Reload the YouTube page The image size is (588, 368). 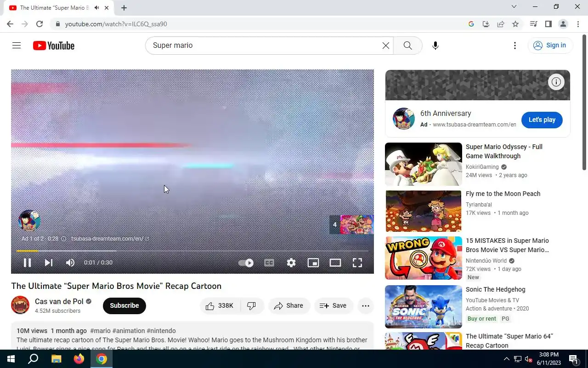click(40, 24)
